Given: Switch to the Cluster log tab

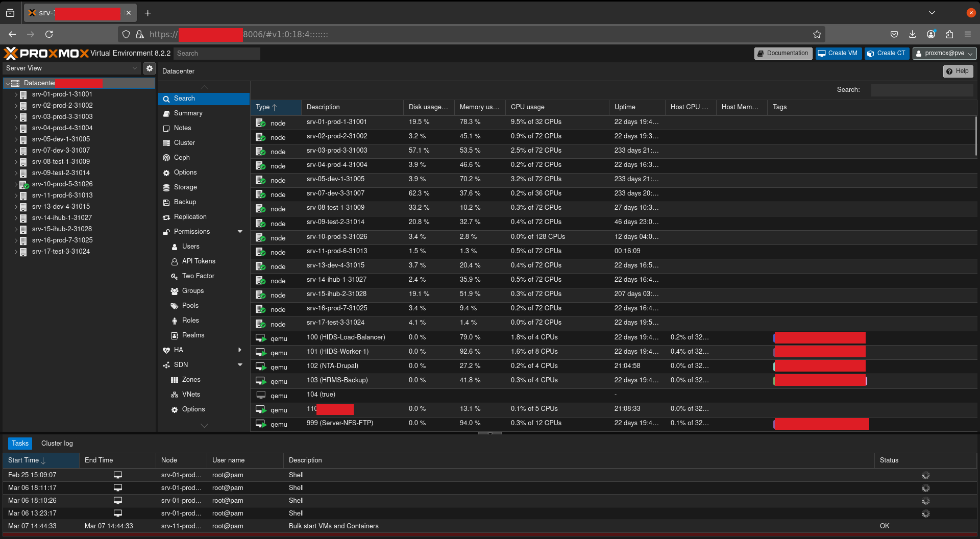Looking at the screenshot, I should tap(57, 444).
